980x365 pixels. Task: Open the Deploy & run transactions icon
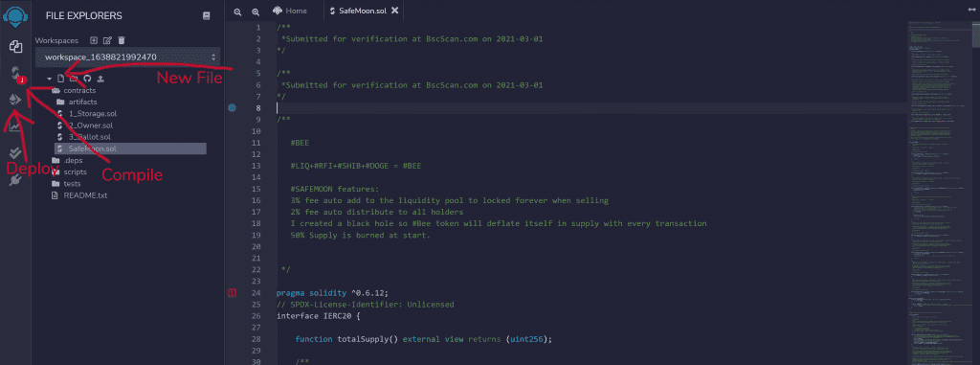15,100
